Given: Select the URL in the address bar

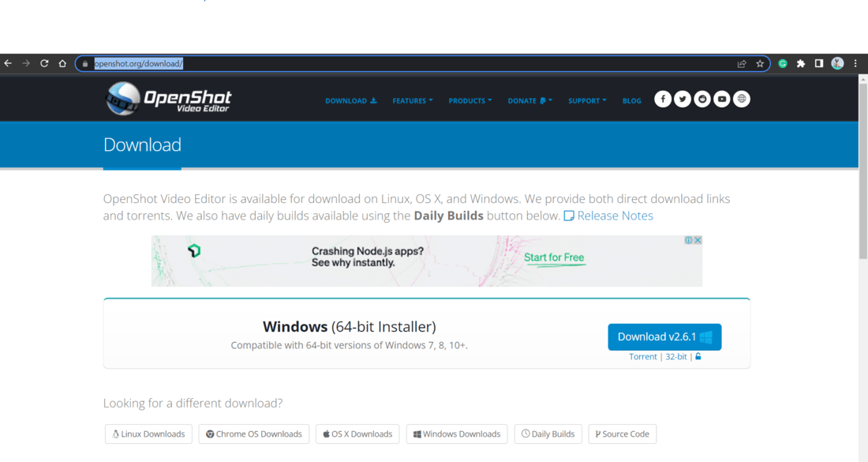Looking at the screenshot, I should click(x=138, y=64).
